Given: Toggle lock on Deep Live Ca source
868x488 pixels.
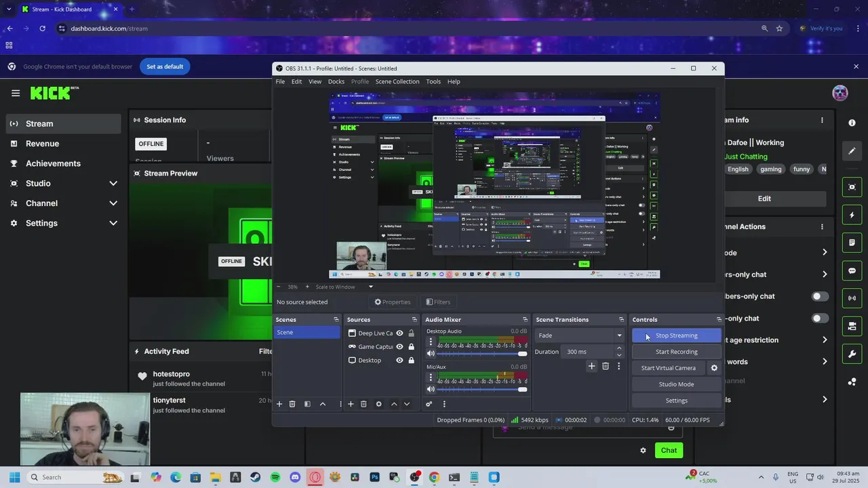Looking at the screenshot, I should coord(411,333).
